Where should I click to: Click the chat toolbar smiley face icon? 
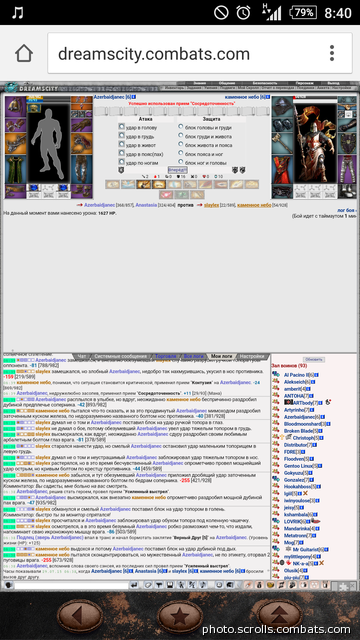coord(220,585)
